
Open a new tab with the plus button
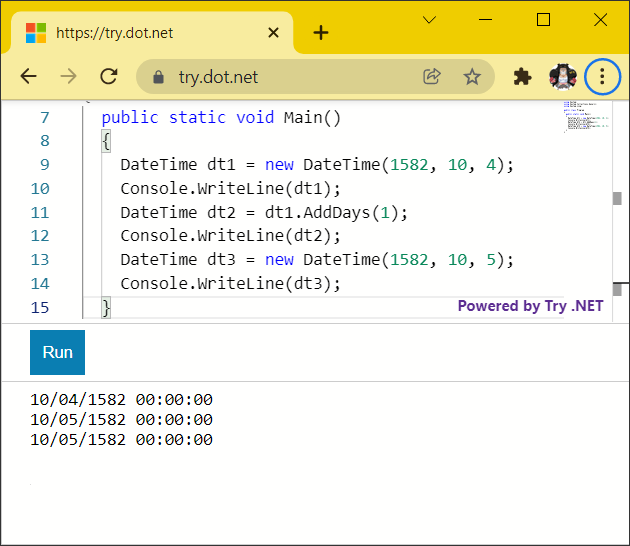click(x=321, y=33)
